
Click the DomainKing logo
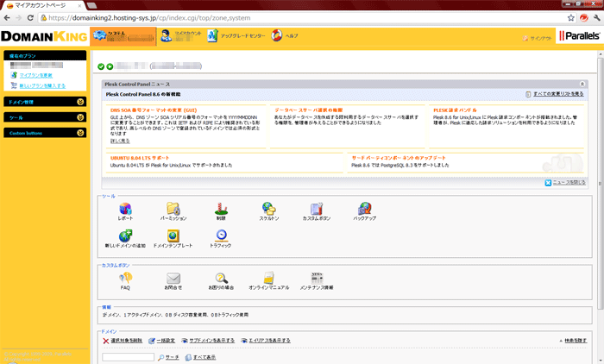pos(44,36)
